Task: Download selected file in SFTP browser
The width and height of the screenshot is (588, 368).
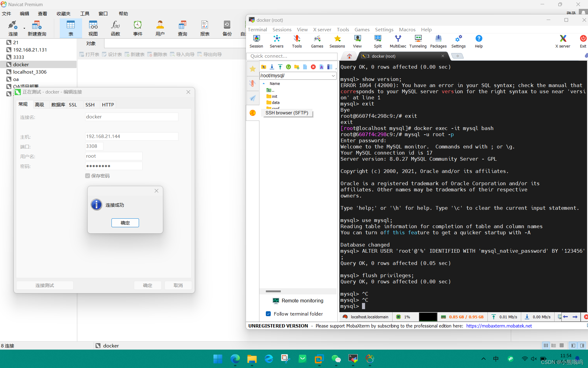Action: tap(272, 67)
